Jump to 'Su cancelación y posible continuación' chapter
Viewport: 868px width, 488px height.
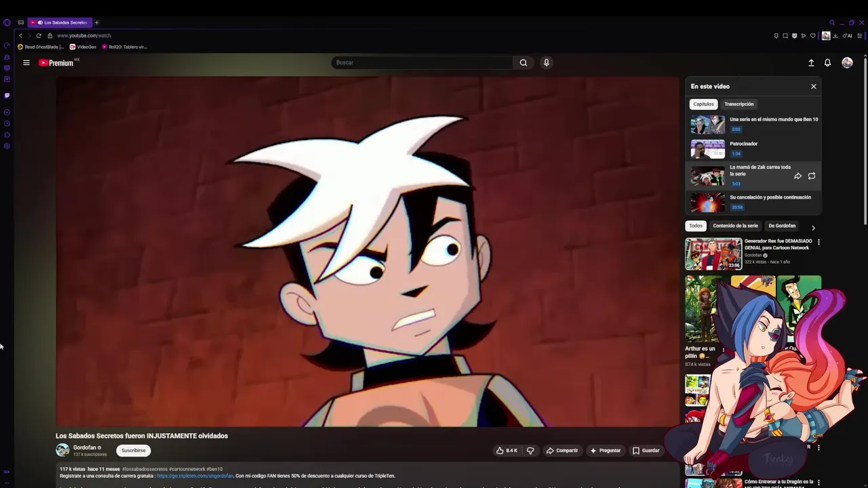coord(753,202)
